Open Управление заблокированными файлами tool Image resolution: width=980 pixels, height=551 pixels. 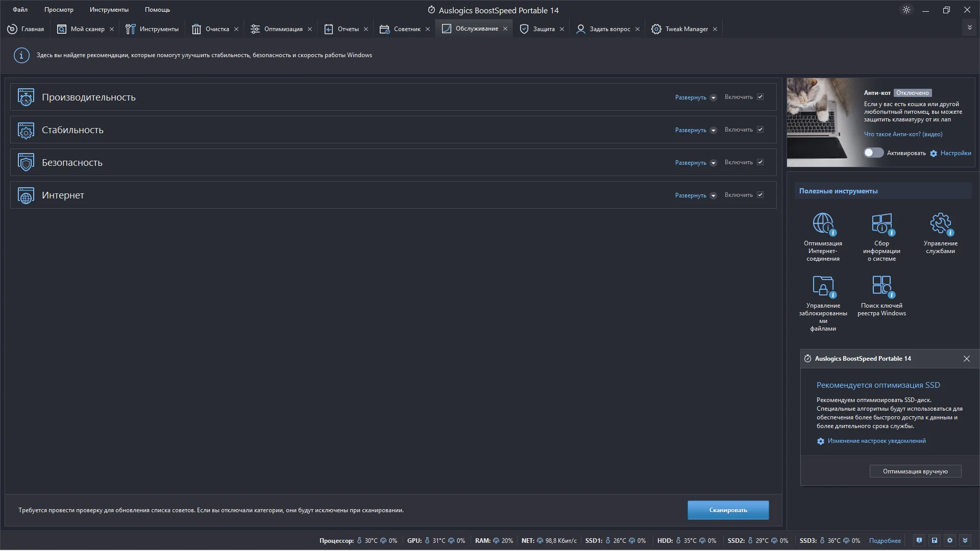[823, 304]
